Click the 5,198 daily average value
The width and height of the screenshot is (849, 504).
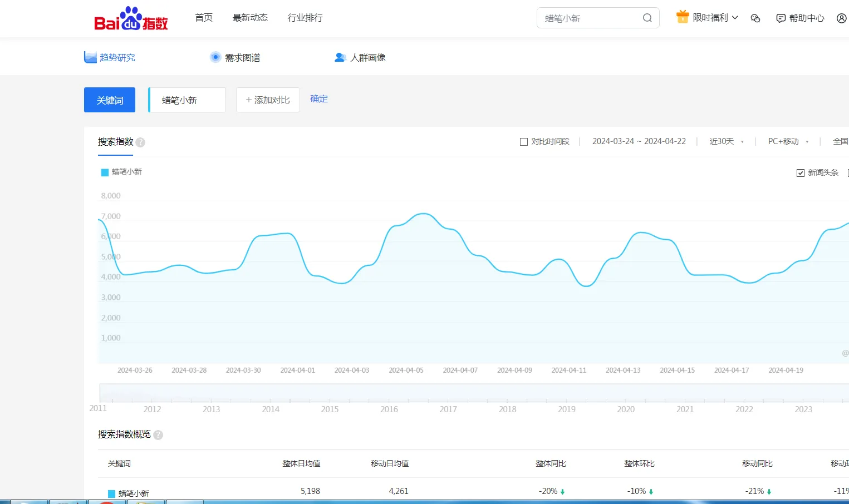[310, 491]
